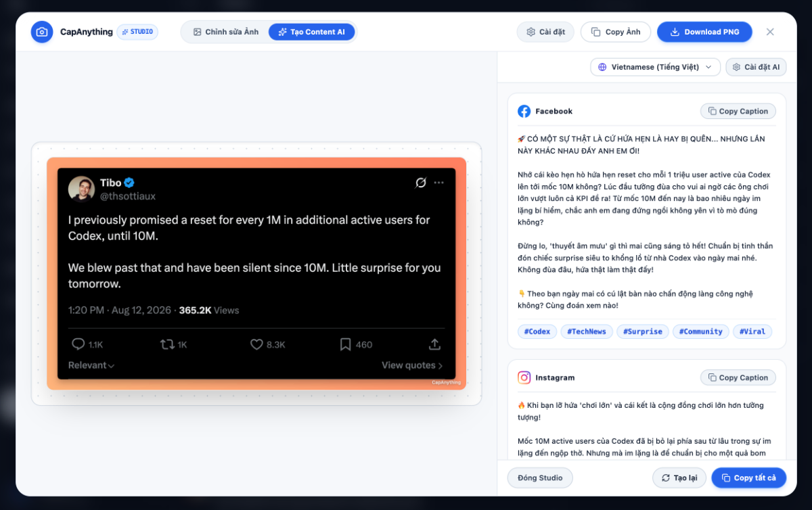Screen dimensions: 812x510
Task: Click the View quotes link
Action: tap(412, 365)
